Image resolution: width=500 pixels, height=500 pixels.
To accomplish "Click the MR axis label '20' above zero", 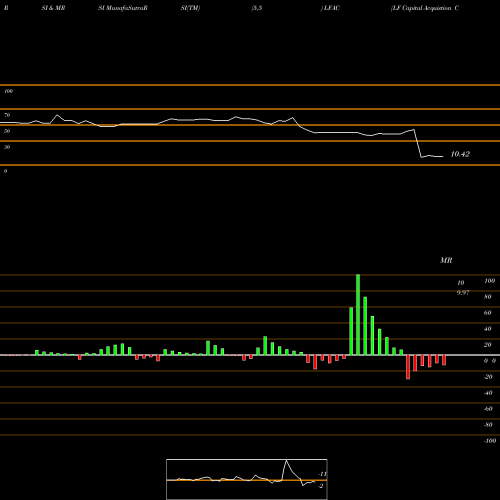I will tap(488, 345).
